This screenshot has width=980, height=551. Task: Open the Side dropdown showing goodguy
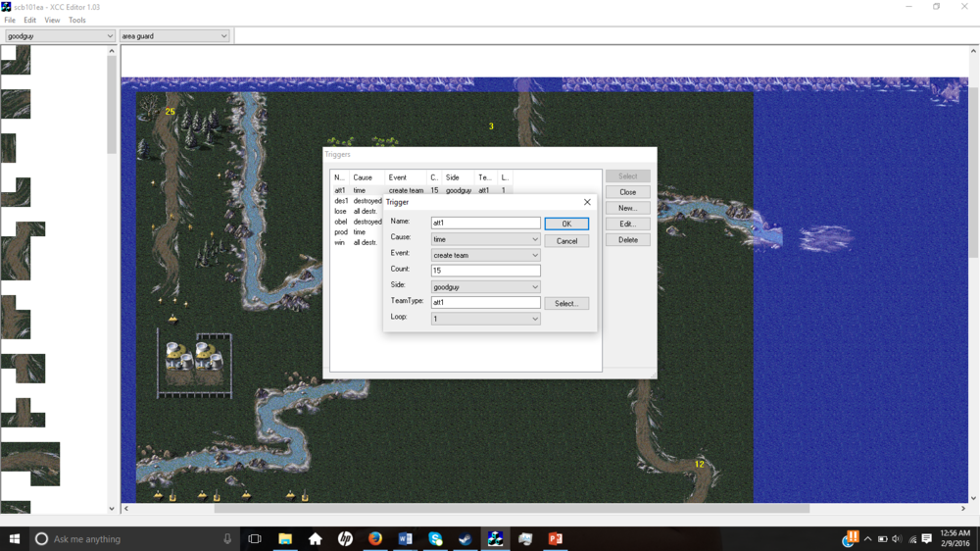(485, 287)
